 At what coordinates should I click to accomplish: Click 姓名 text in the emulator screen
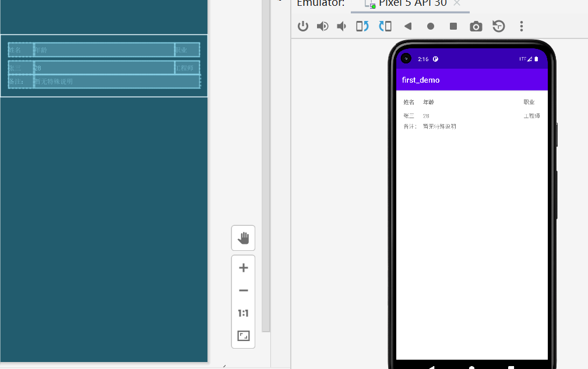coord(409,102)
